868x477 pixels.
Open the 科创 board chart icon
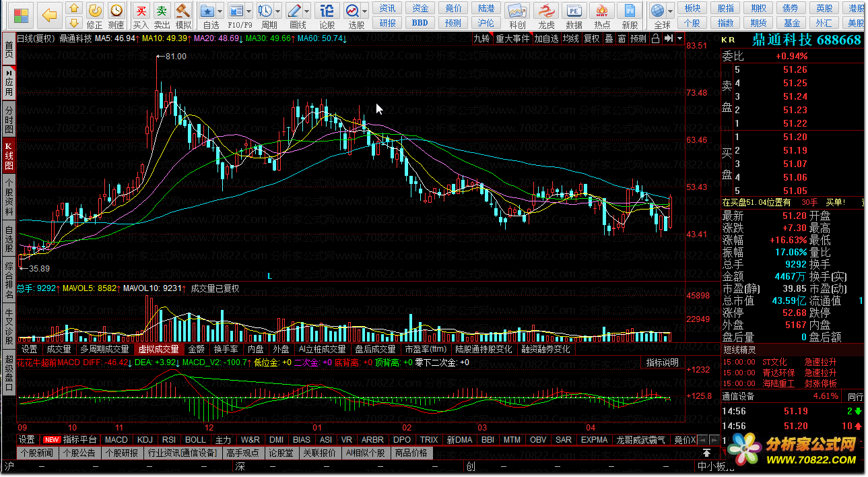coord(517,11)
